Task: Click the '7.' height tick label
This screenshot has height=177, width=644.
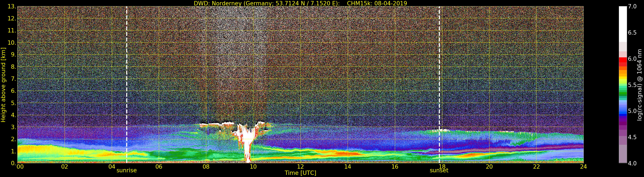Action: point(13,79)
